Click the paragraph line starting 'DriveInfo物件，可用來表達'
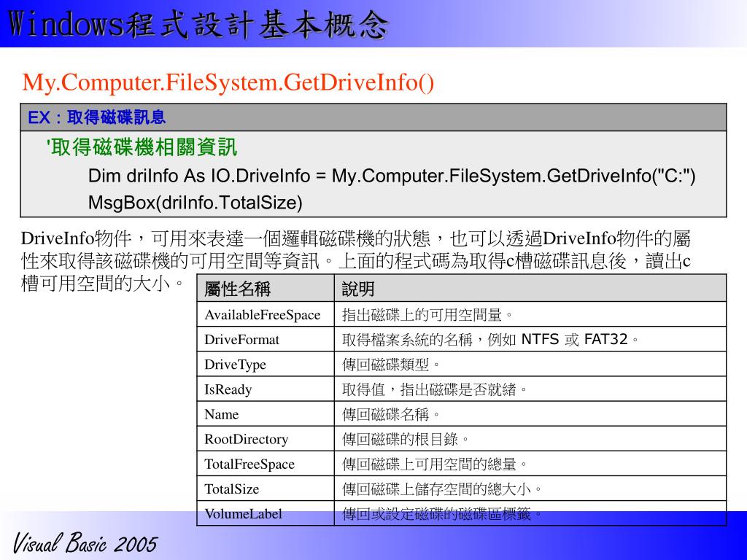The height and width of the screenshot is (560, 747). pyautogui.click(x=356, y=238)
